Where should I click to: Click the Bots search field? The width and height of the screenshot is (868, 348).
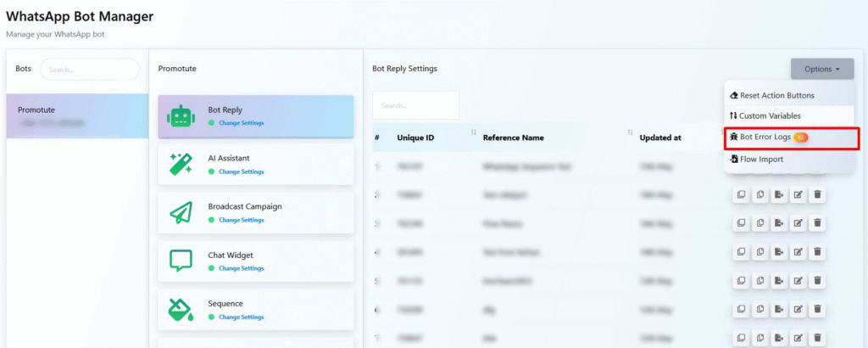tap(90, 70)
